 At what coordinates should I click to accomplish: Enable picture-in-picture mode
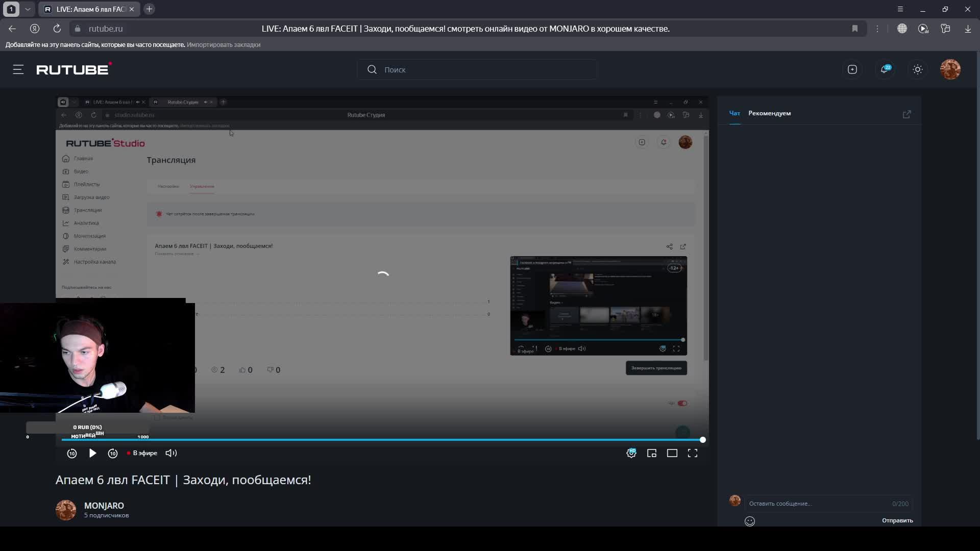coord(652,453)
